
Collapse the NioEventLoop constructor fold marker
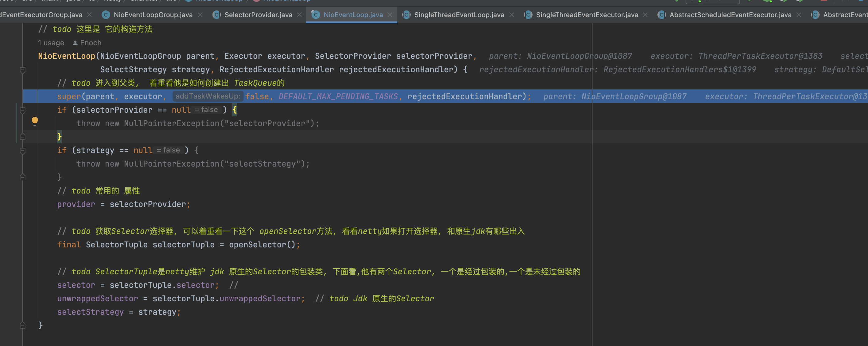point(23,70)
